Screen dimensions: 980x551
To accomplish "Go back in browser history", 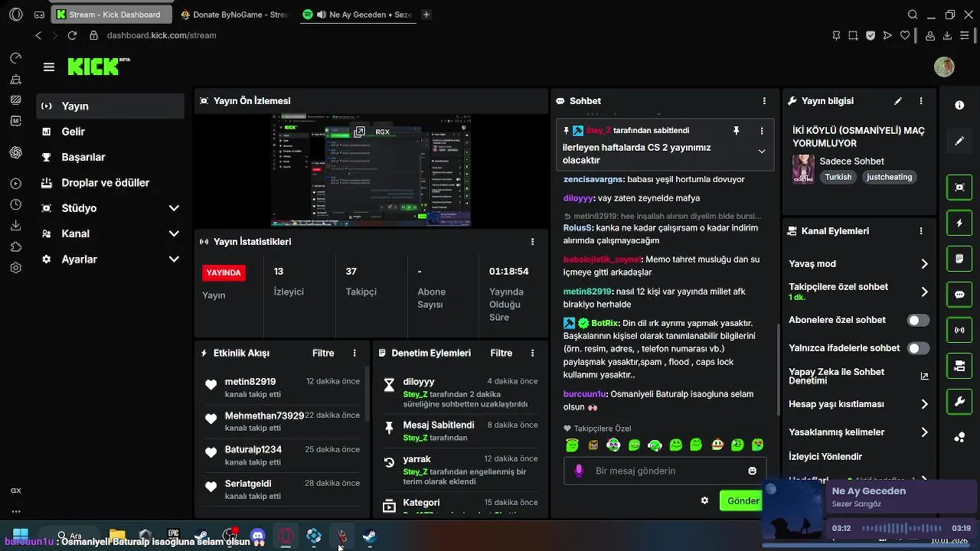I will click(38, 35).
